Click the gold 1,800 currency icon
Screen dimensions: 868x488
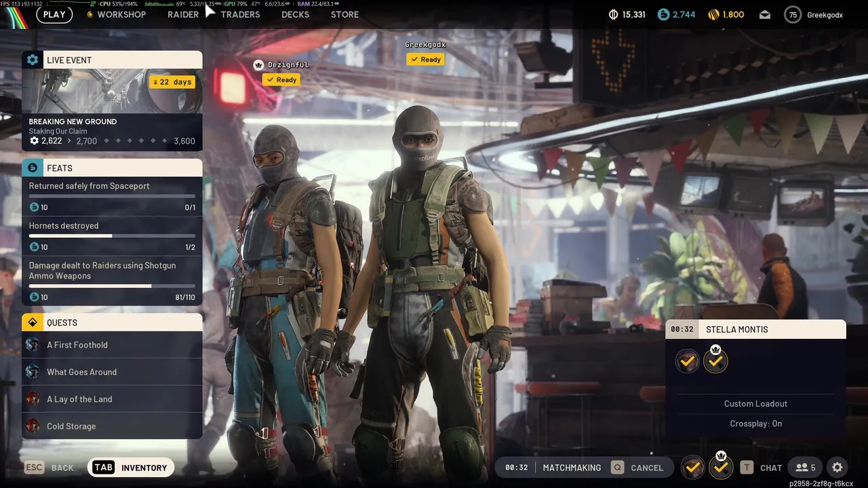(x=713, y=14)
